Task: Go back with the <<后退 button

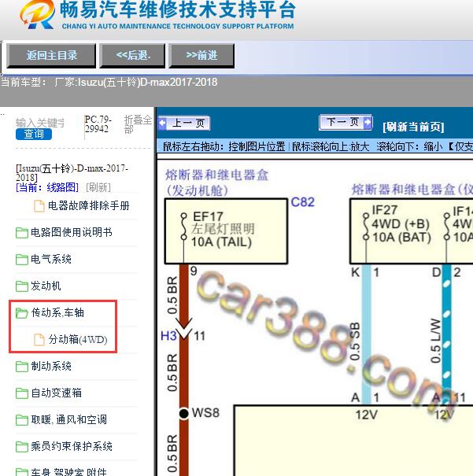Action: 133,56
